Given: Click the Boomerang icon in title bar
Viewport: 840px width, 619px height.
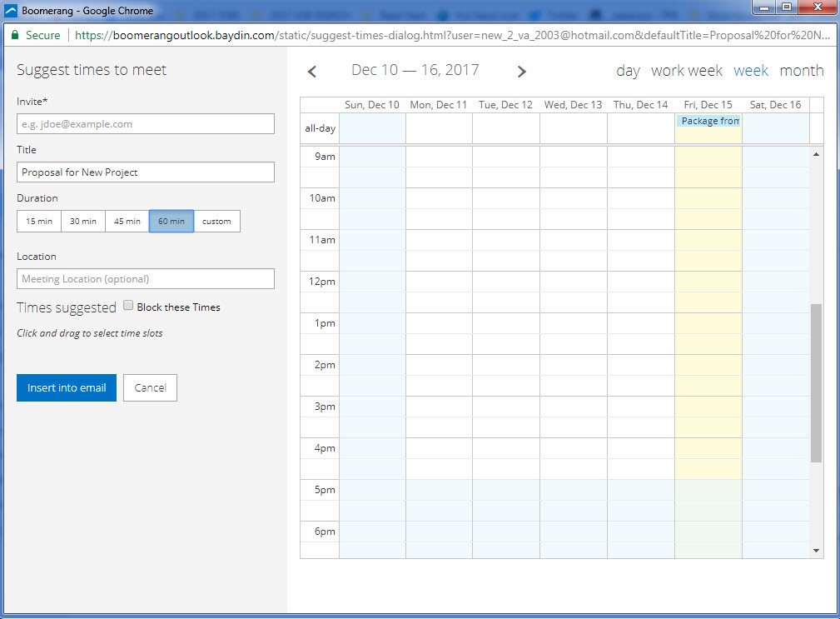Looking at the screenshot, I should (x=11, y=11).
